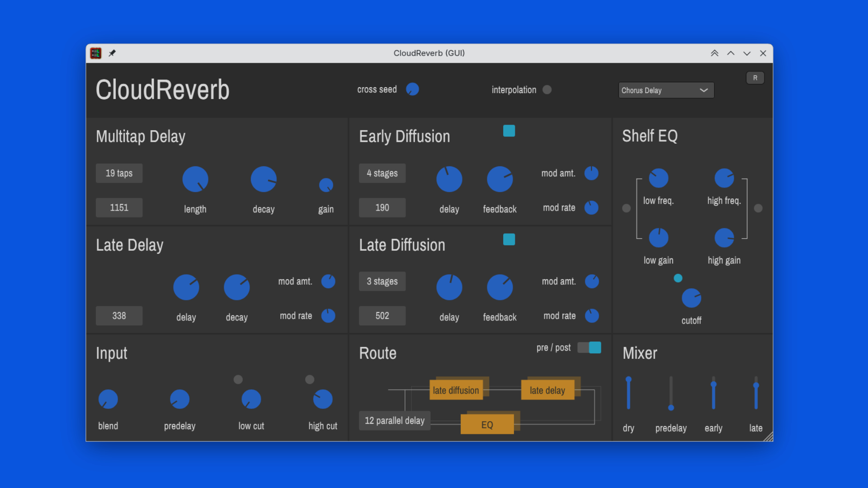Click the CloudReverb app icon in titlebar
The height and width of the screenshot is (488, 868).
tap(96, 53)
